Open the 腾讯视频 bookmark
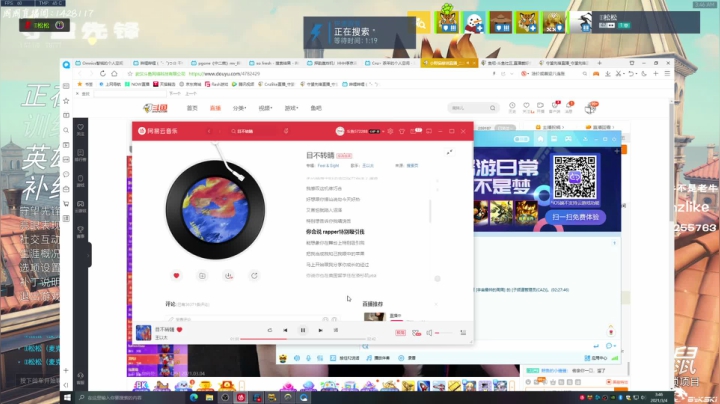Screen dimensions: 720x404 tap(243, 84)
